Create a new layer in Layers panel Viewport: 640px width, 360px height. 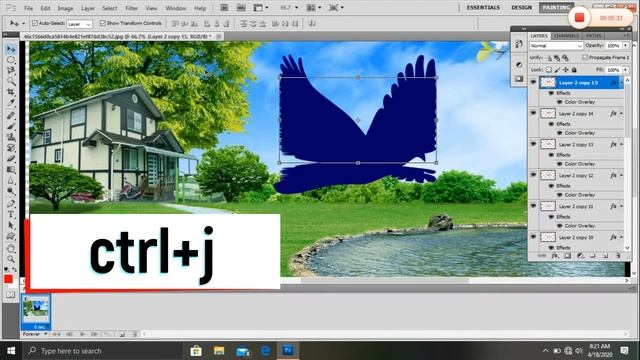605,256
